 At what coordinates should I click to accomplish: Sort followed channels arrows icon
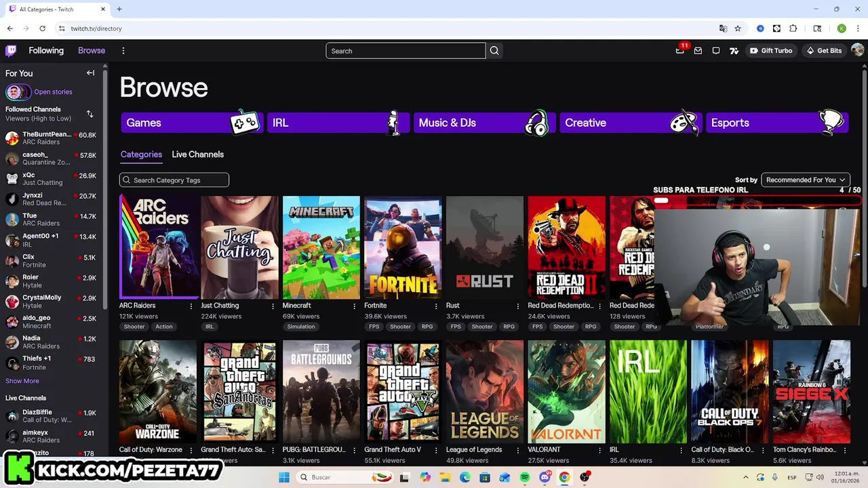coord(90,114)
